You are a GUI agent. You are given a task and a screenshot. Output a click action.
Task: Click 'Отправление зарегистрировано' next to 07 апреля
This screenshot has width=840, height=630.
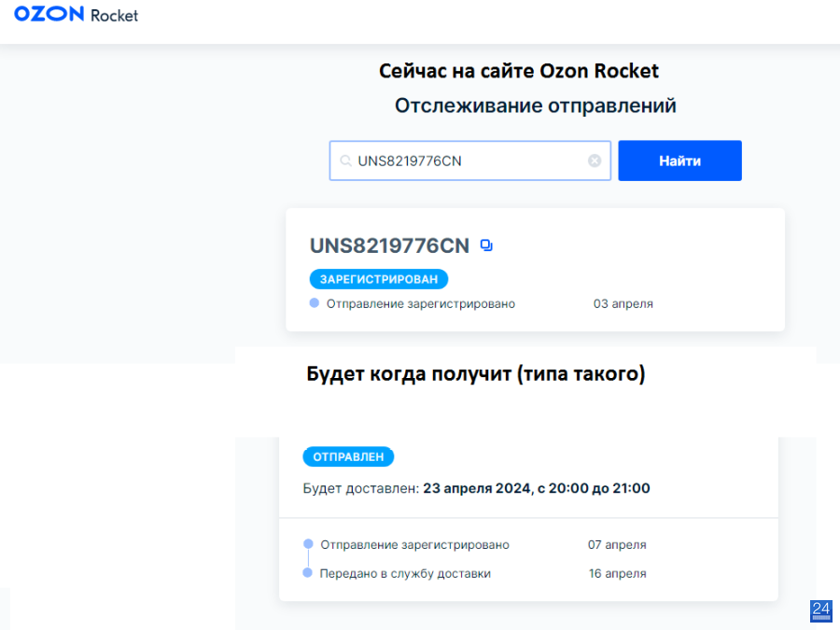coord(414,545)
